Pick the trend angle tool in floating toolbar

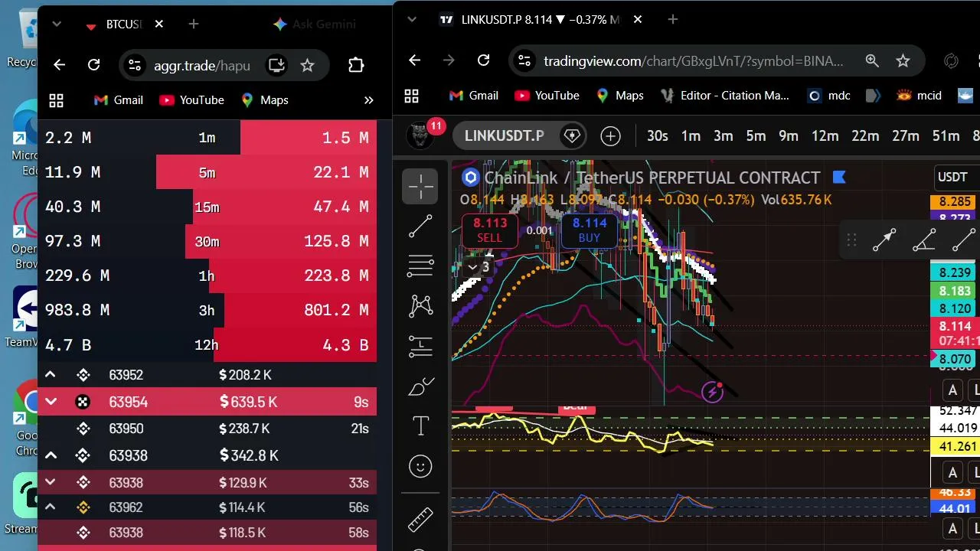(924, 240)
